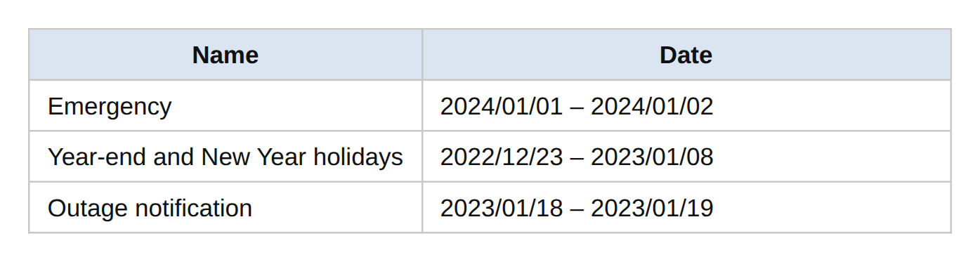Select the Outage notification name cell
This screenshot has width=980, height=262.
coord(226,208)
